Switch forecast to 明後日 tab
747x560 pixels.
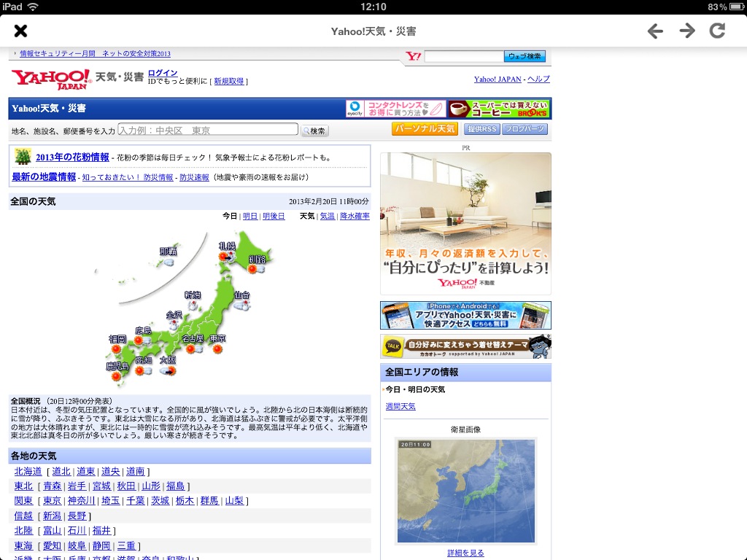point(274,216)
